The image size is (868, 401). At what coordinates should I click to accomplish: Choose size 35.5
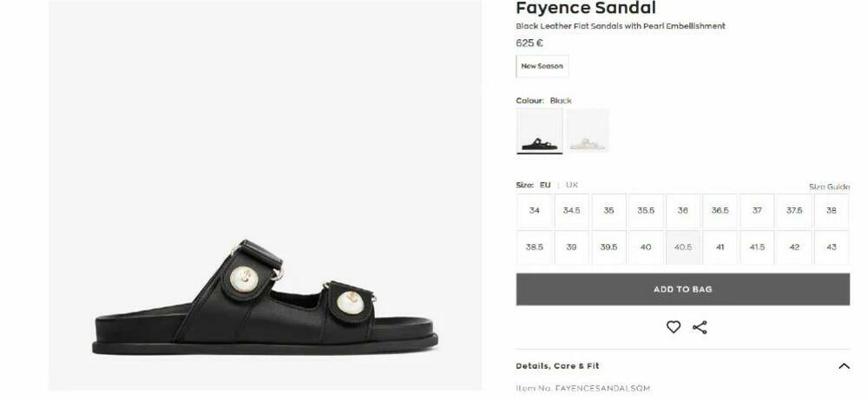point(646,211)
